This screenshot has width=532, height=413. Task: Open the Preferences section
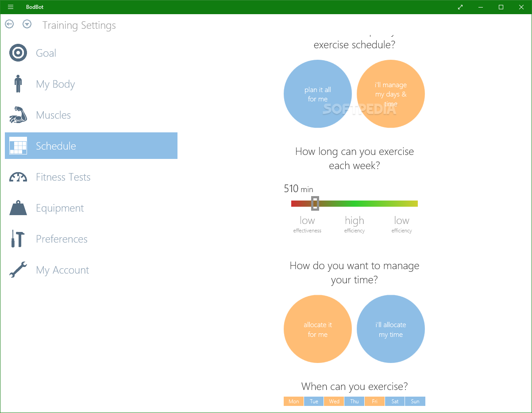91,239
